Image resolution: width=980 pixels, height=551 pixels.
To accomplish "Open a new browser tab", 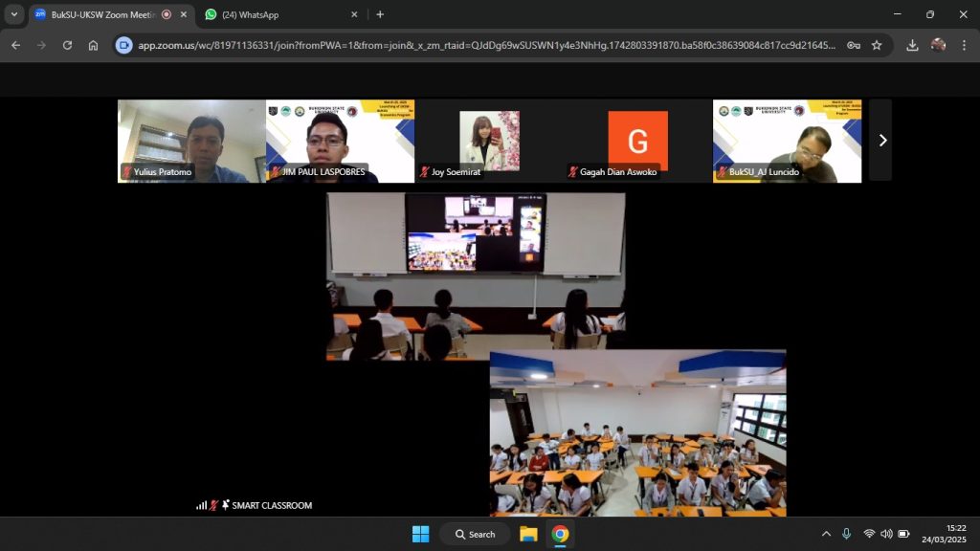I will pos(380,14).
